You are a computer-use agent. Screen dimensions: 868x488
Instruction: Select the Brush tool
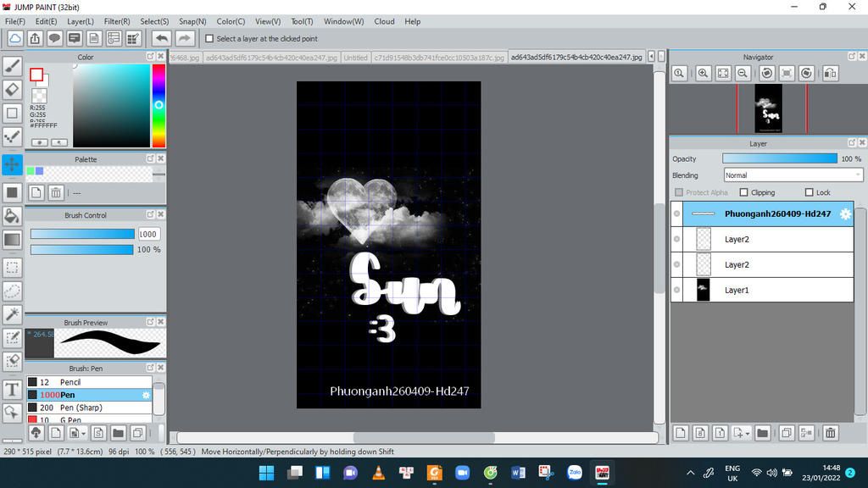coord(12,66)
